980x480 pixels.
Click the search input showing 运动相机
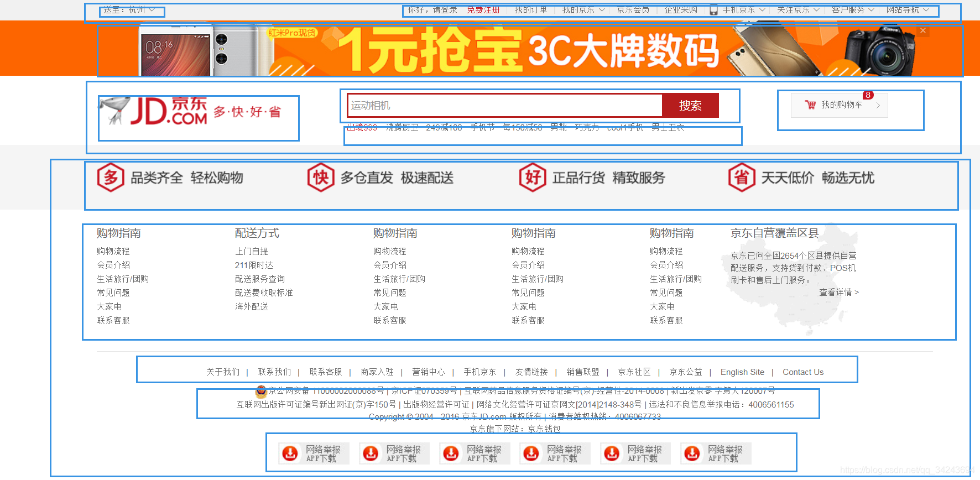(x=504, y=105)
